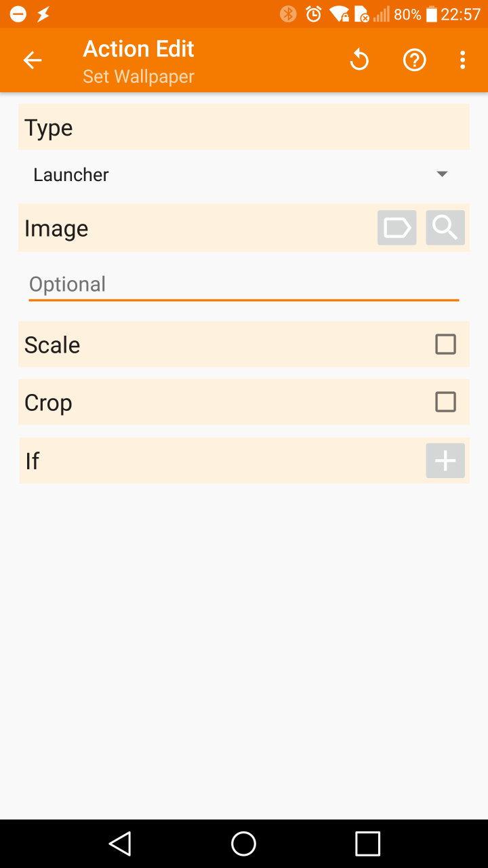Open help via question mark icon
This screenshot has width=488, height=868.
click(x=414, y=60)
